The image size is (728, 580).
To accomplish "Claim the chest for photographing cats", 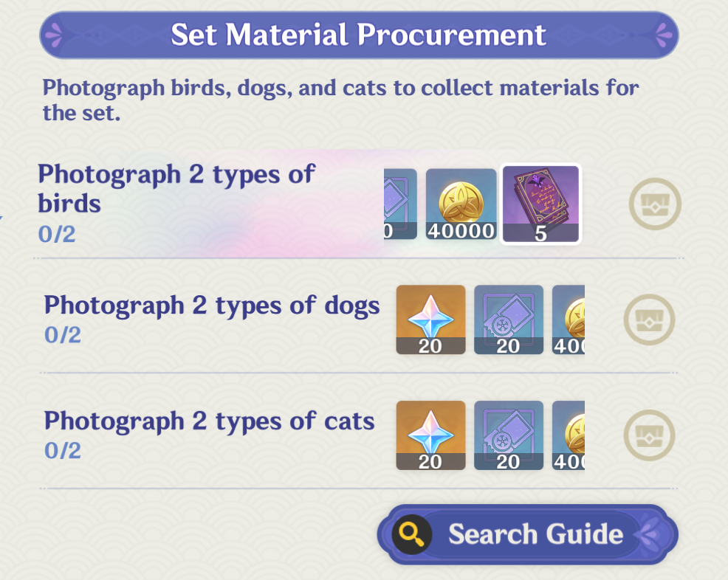I will tap(650, 435).
